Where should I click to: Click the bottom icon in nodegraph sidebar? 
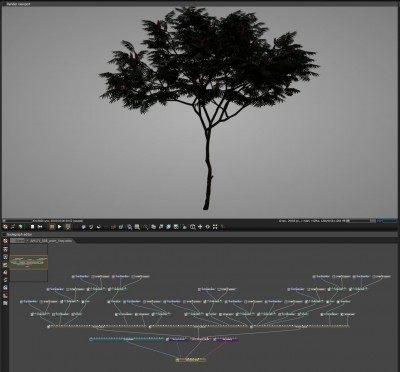coord(5,303)
